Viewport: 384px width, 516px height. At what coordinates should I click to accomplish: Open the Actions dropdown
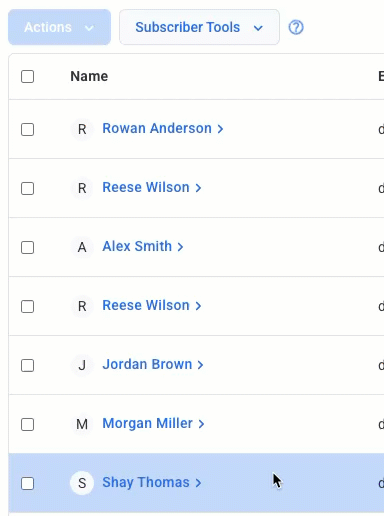tap(59, 27)
